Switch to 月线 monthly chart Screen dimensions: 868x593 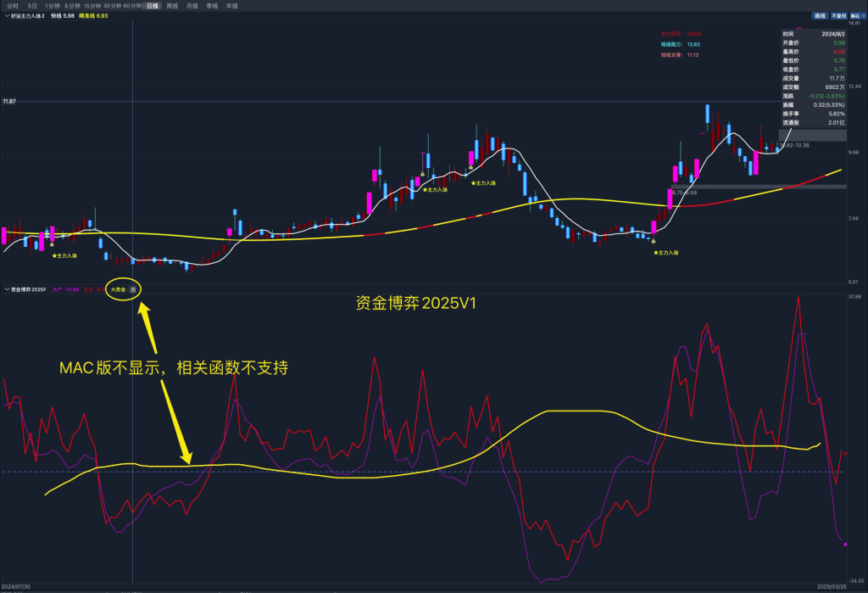pyautogui.click(x=192, y=6)
